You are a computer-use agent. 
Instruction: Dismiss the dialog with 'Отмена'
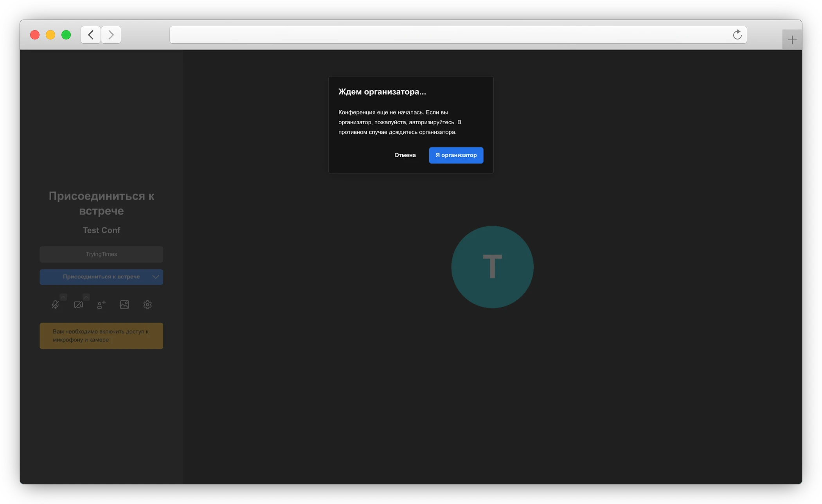pos(405,155)
